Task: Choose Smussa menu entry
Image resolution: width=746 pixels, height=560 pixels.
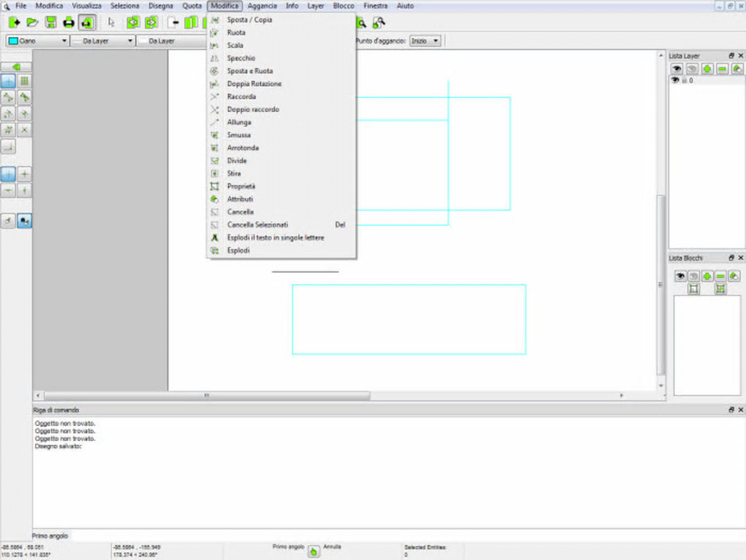Action: (281, 135)
